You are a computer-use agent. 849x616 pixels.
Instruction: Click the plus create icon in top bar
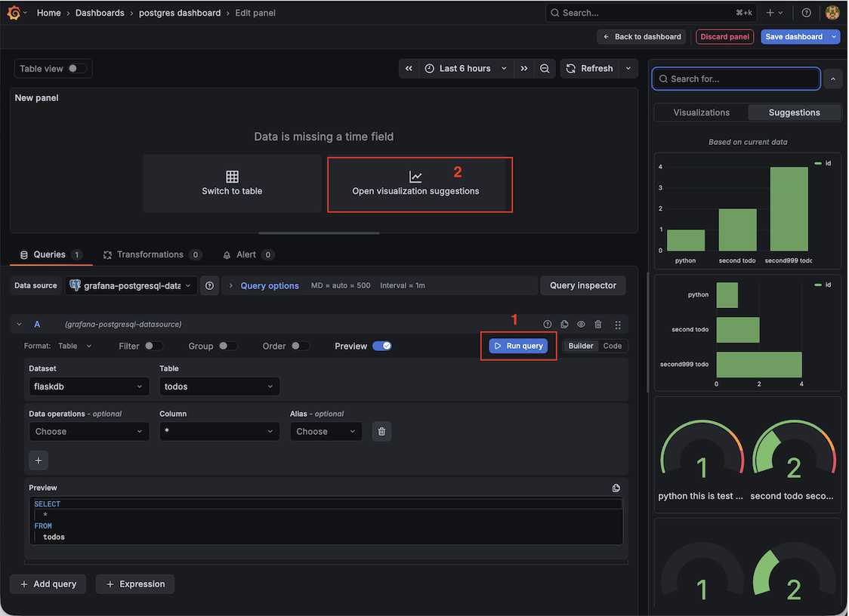coord(770,12)
